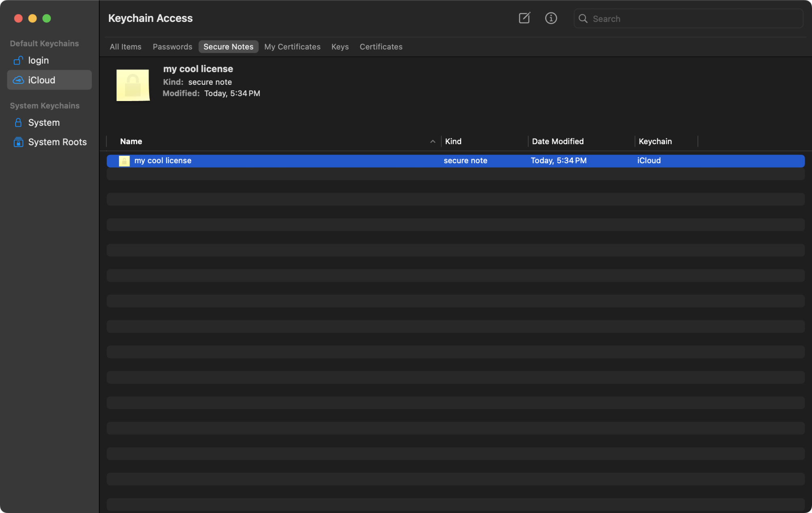This screenshot has width=812, height=513.
Task: Click the iCloud keychain cell in row
Action: point(649,161)
